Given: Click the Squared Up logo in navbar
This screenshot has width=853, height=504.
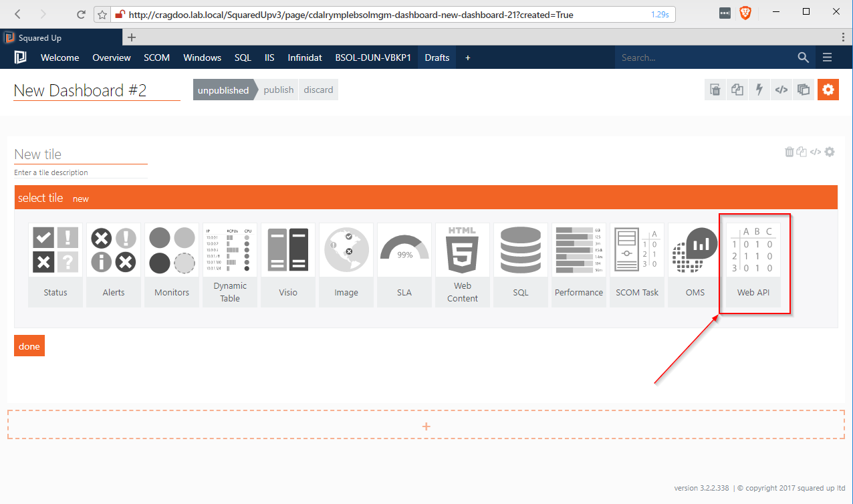Looking at the screenshot, I should pyautogui.click(x=20, y=57).
